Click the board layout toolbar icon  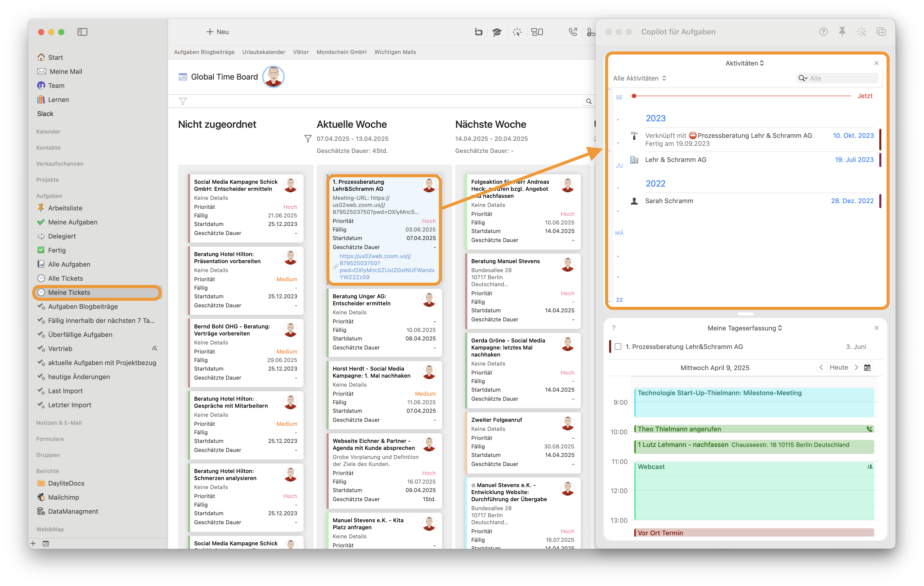(537, 32)
